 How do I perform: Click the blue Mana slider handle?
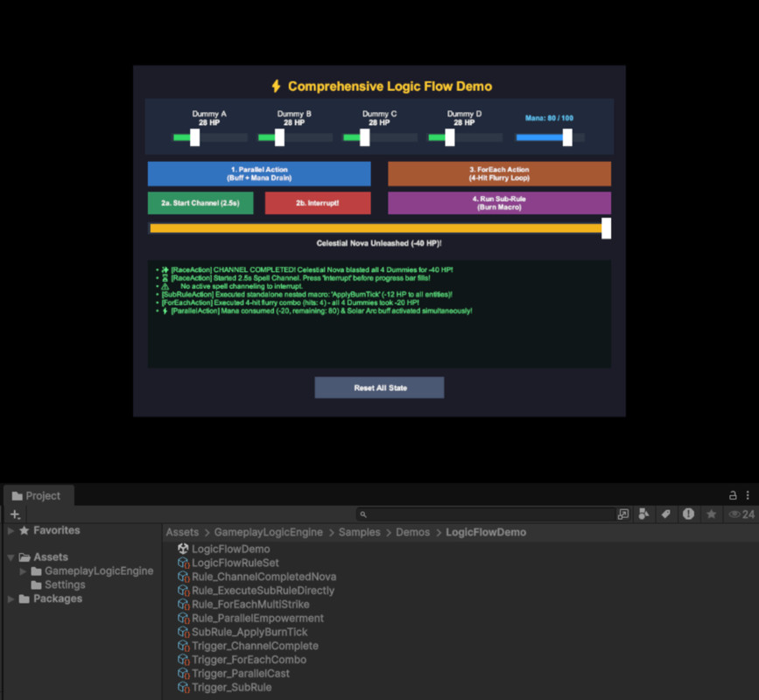point(567,137)
